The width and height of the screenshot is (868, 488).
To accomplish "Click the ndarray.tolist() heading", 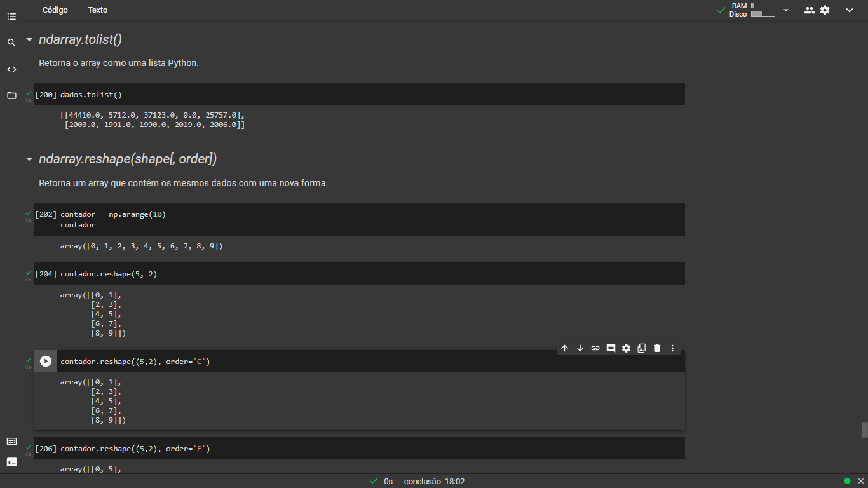I will [x=80, y=39].
